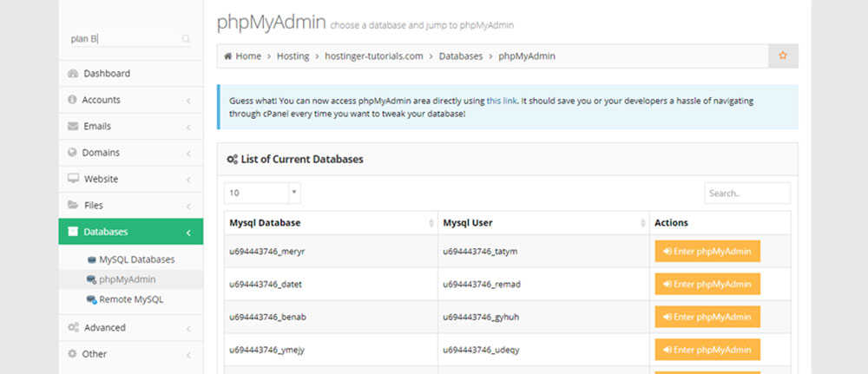Click the Other cog icon
This screenshot has width=868, height=374.
(x=72, y=353)
